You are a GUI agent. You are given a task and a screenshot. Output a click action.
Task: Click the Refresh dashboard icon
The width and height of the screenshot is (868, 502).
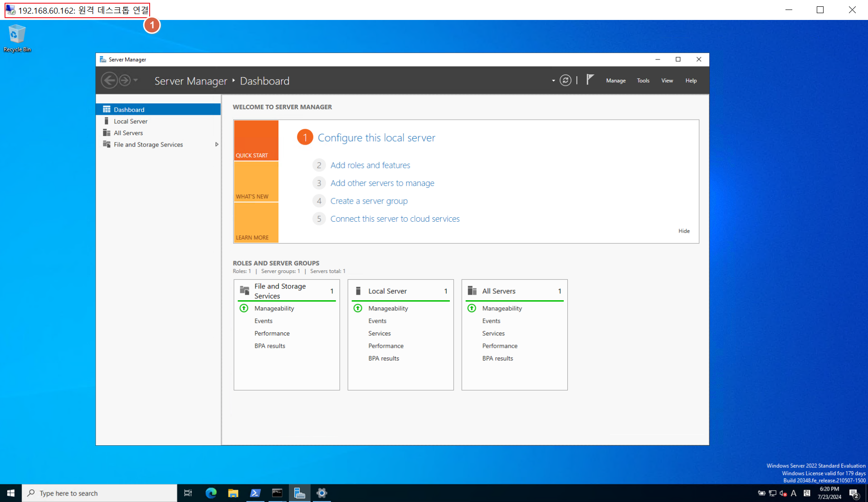coord(565,80)
